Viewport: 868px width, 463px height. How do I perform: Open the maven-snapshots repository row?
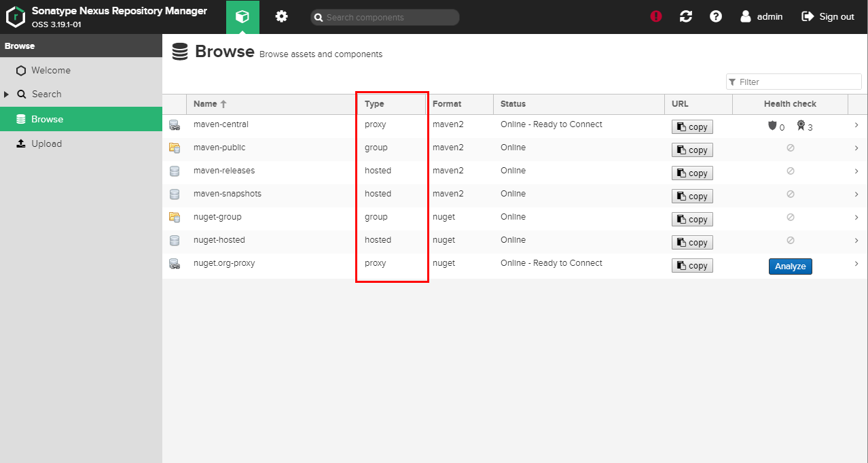[x=515, y=195]
